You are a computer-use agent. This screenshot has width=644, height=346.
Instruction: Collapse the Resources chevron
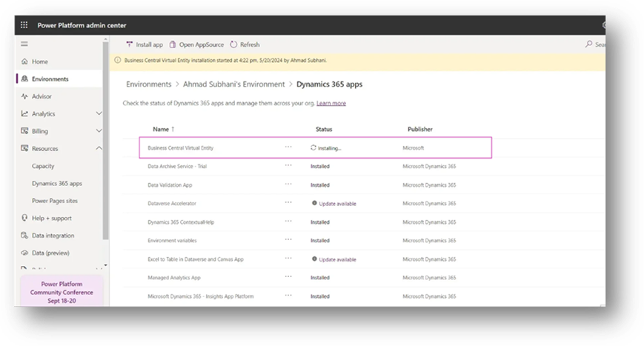99,148
